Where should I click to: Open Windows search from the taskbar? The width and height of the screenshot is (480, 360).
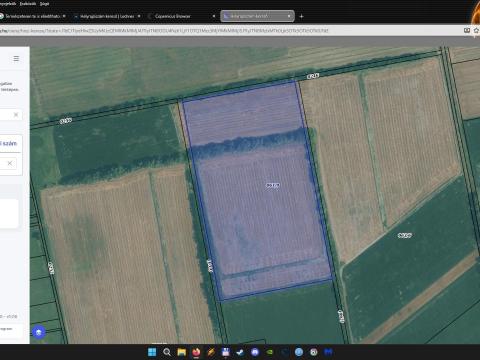point(167,352)
